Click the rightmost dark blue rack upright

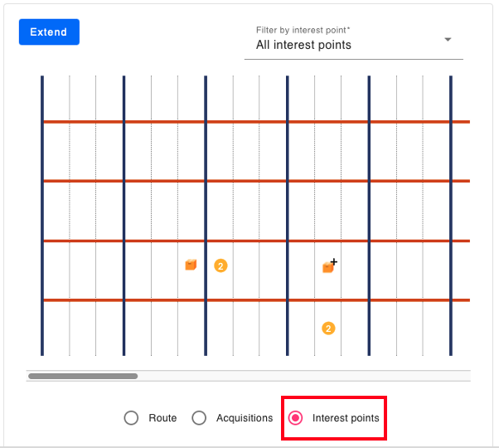451,216
